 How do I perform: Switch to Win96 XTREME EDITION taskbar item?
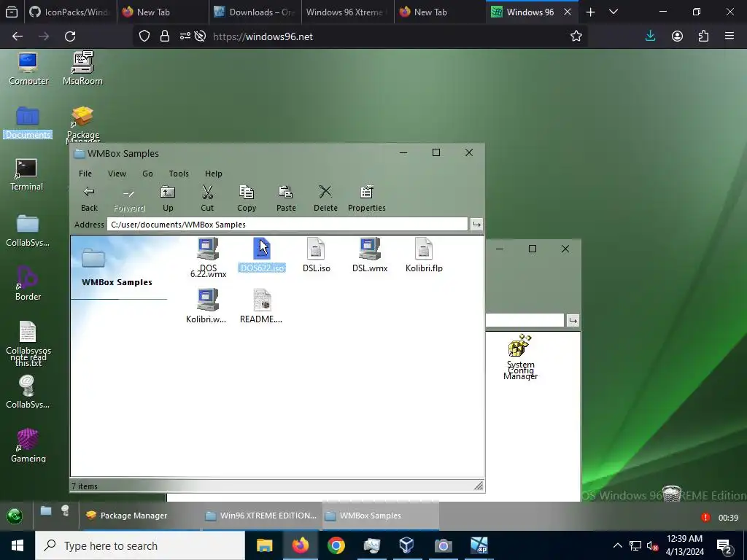[261, 516]
